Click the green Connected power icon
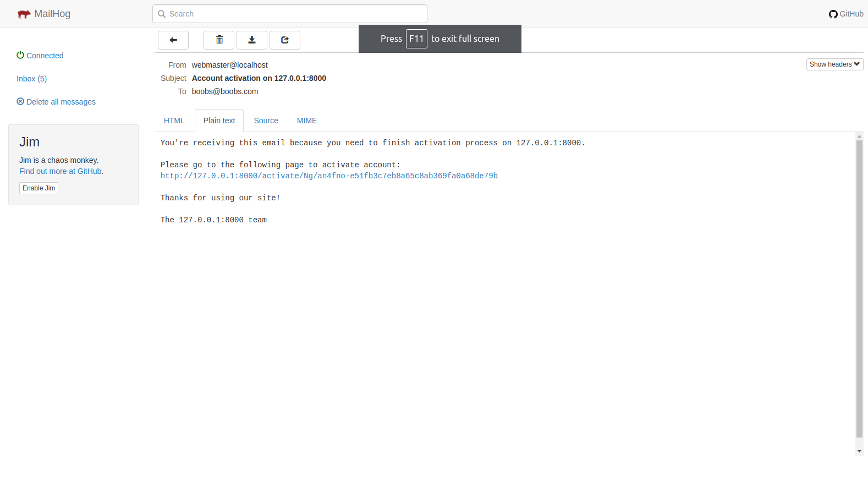This screenshot has height=481, width=868. pos(20,55)
